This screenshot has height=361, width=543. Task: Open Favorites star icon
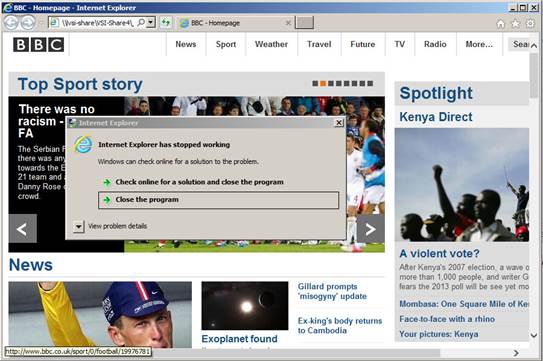(x=516, y=24)
